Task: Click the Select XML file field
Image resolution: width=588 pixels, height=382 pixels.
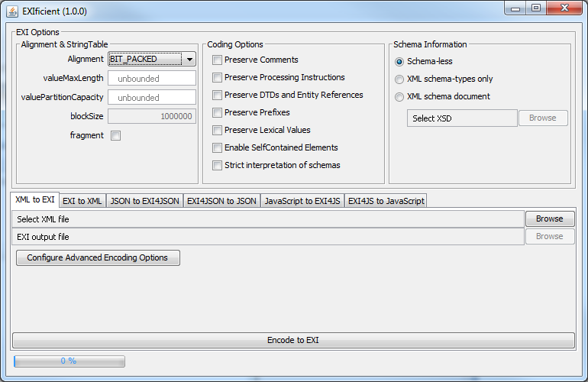Action: coord(268,219)
